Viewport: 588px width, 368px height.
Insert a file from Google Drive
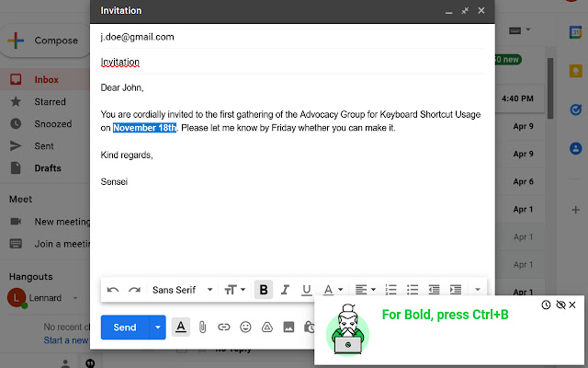click(x=267, y=328)
